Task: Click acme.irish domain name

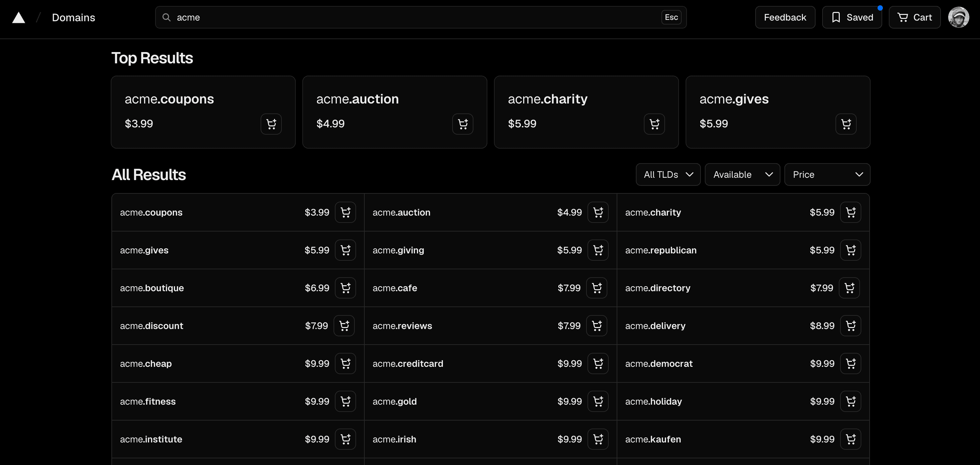Action: 394,439
